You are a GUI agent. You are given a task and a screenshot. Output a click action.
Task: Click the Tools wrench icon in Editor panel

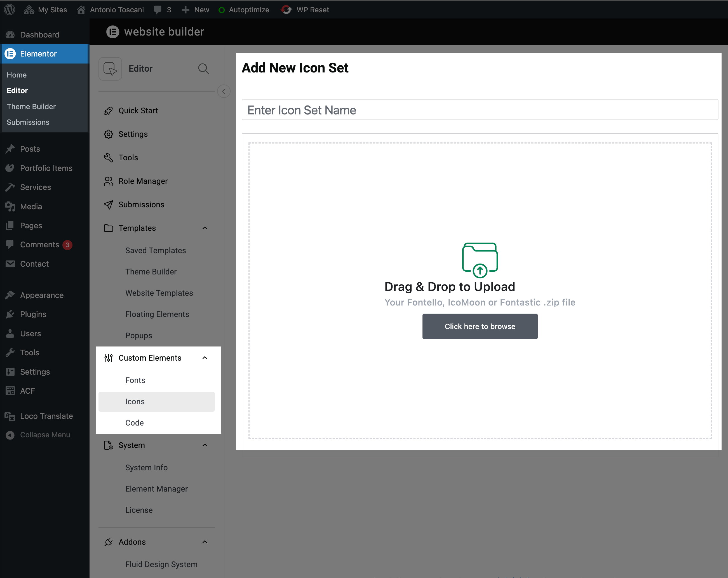tap(108, 158)
